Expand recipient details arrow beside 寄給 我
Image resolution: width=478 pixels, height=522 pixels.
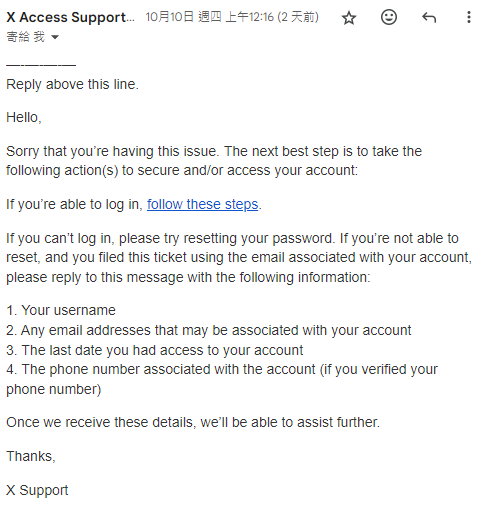(x=55, y=37)
